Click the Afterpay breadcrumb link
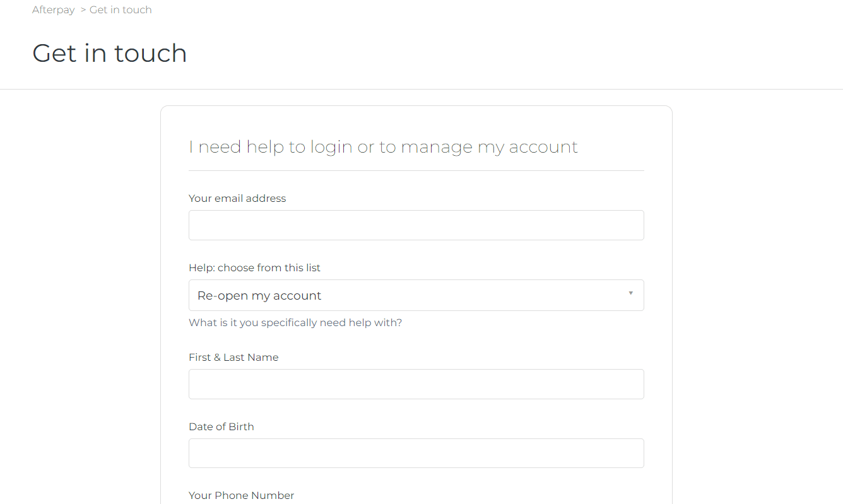 click(54, 10)
